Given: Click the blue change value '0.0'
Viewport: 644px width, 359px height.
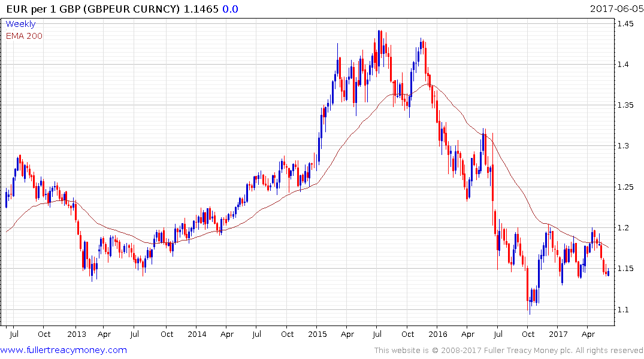Looking at the screenshot, I should pos(231,9).
